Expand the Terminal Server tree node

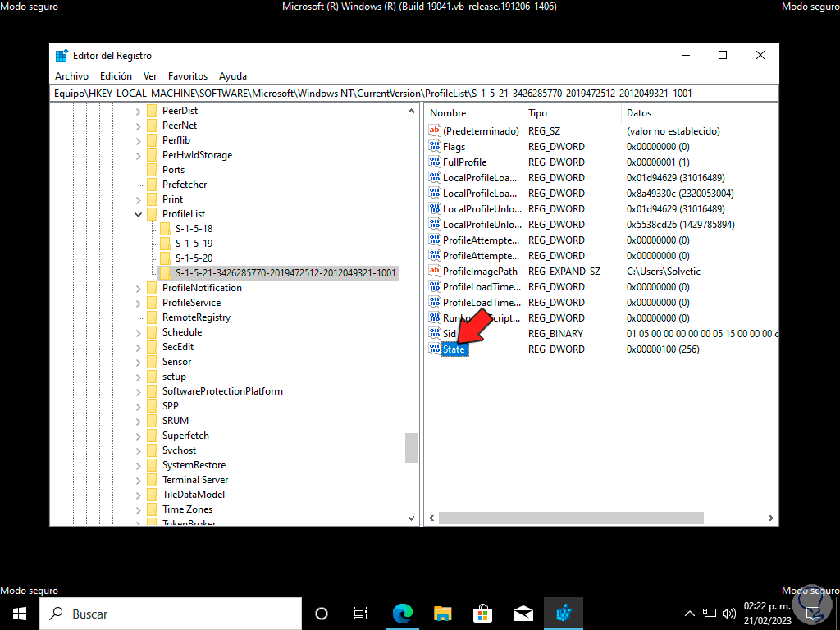138,480
